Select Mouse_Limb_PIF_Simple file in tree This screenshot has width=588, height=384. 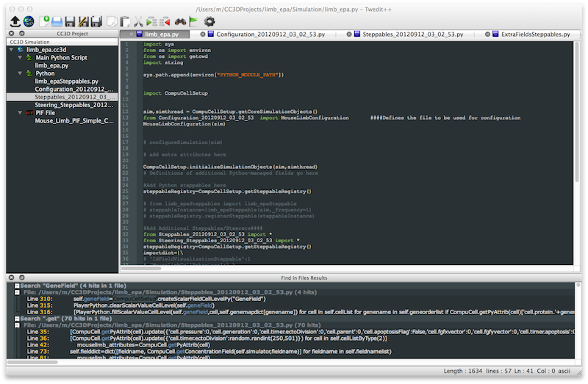pos(73,120)
